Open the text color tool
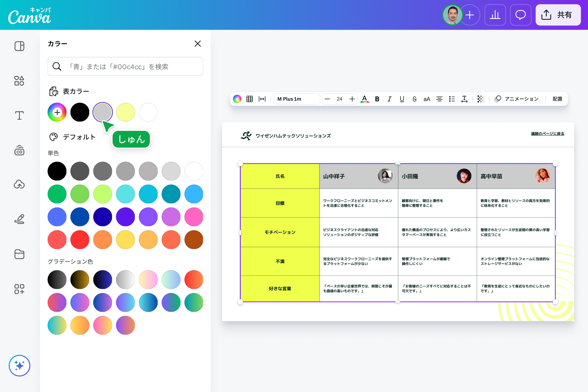The image size is (588, 392). pyautogui.click(x=365, y=99)
